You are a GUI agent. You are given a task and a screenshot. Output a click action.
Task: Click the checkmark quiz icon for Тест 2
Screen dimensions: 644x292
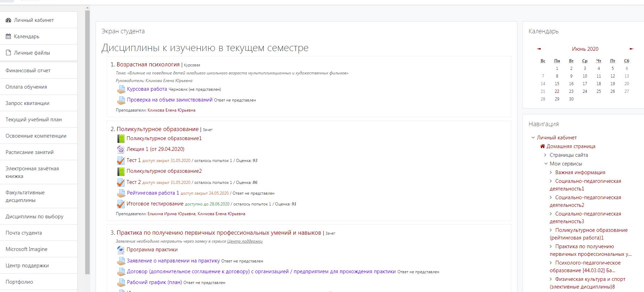[121, 182]
